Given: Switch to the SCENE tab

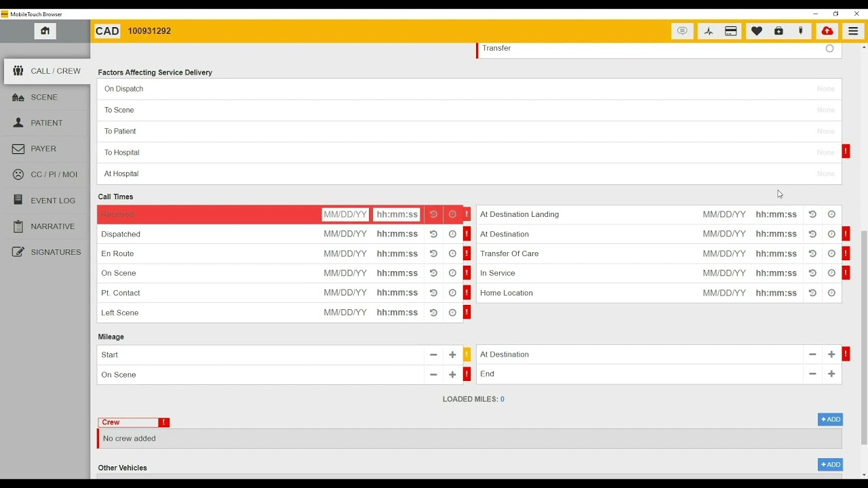Looking at the screenshot, I should (45, 97).
